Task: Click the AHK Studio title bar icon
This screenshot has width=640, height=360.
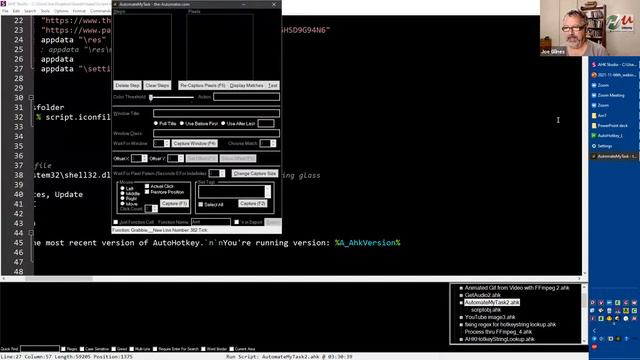Action: coord(4,4)
